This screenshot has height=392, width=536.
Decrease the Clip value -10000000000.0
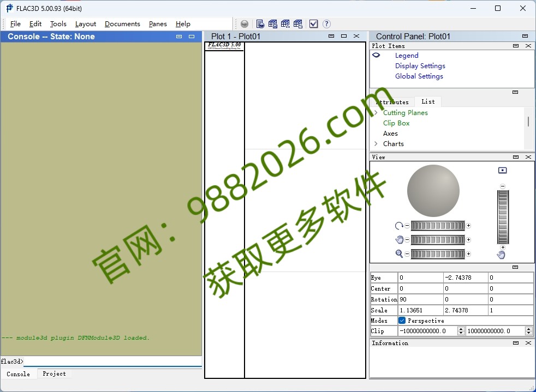click(x=461, y=333)
